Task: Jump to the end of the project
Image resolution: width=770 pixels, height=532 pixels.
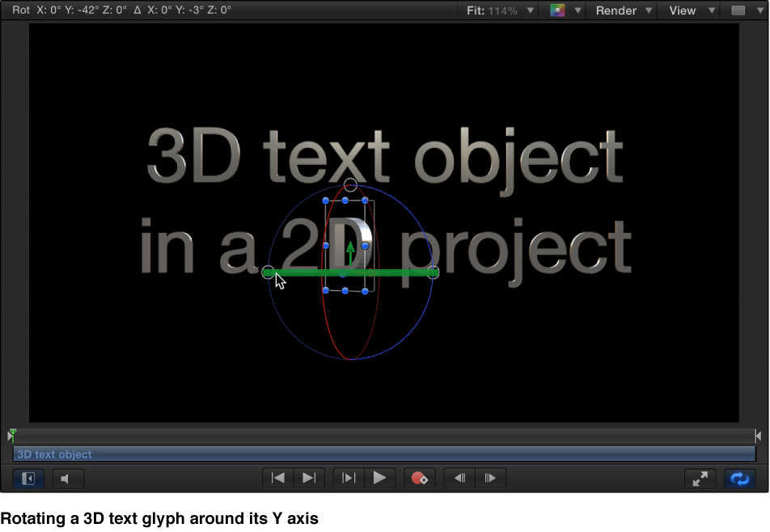Action: (x=308, y=478)
